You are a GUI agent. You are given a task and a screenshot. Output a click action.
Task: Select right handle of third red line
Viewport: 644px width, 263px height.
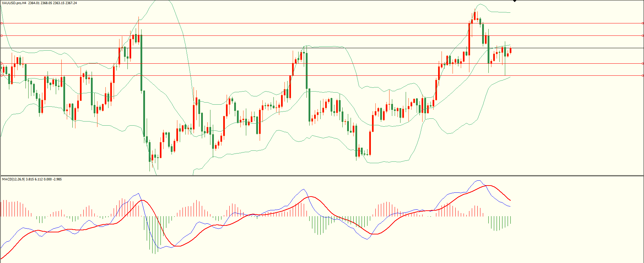pos(643,63)
